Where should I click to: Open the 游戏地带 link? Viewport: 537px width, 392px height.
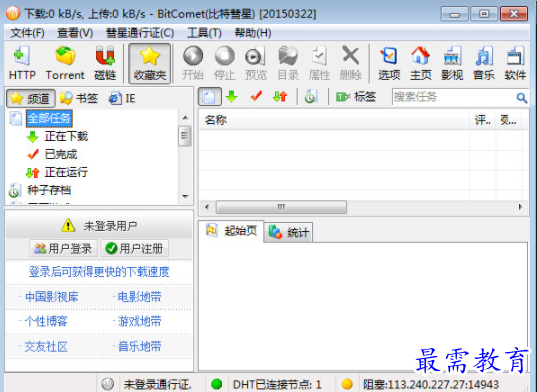click(139, 321)
